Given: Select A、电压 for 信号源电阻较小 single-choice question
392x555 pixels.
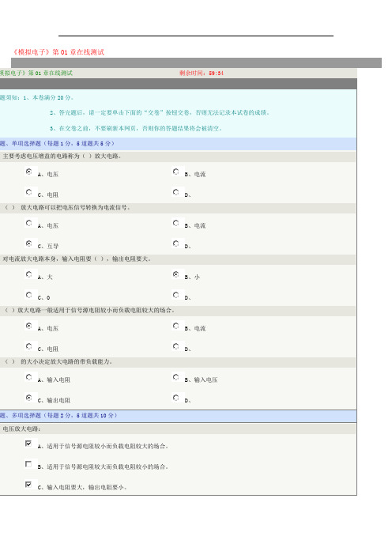Looking at the screenshot, I should pyautogui.click(x=29, y=326).
